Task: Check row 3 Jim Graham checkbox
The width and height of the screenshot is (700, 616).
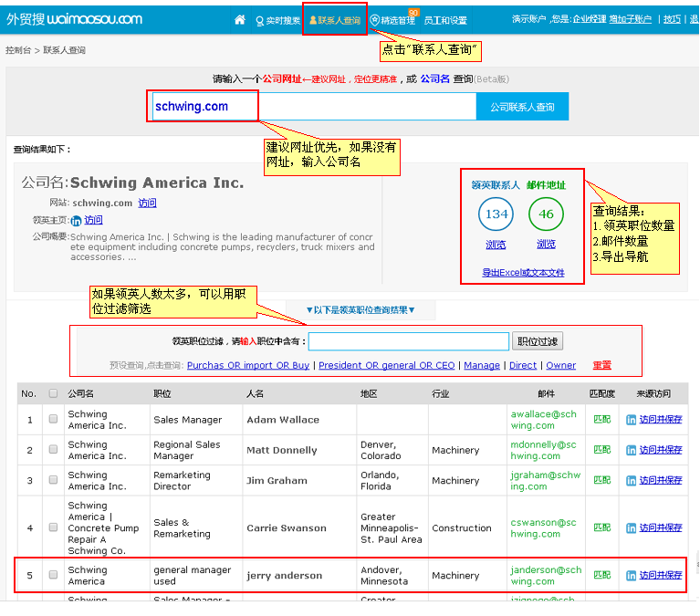Action: [53, 479]
